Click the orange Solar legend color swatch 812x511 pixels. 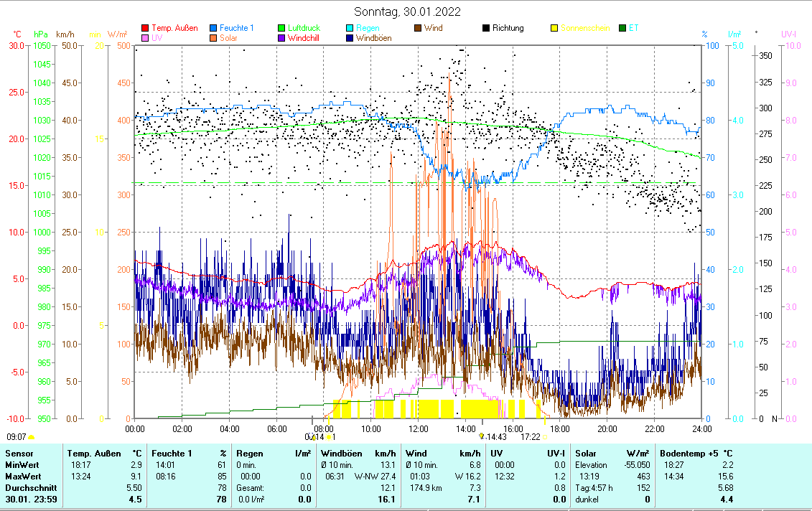(x=213, y=38)
